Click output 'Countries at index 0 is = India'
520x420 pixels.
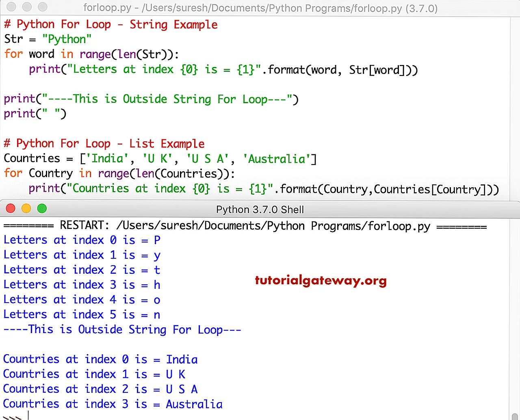[100, 359]
